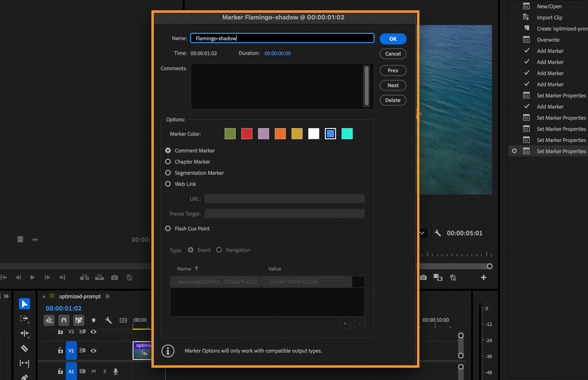This screenshot has height=380, width=588.
Task: Hide track V1 using its eye toggle
Action: pos(94,350)
